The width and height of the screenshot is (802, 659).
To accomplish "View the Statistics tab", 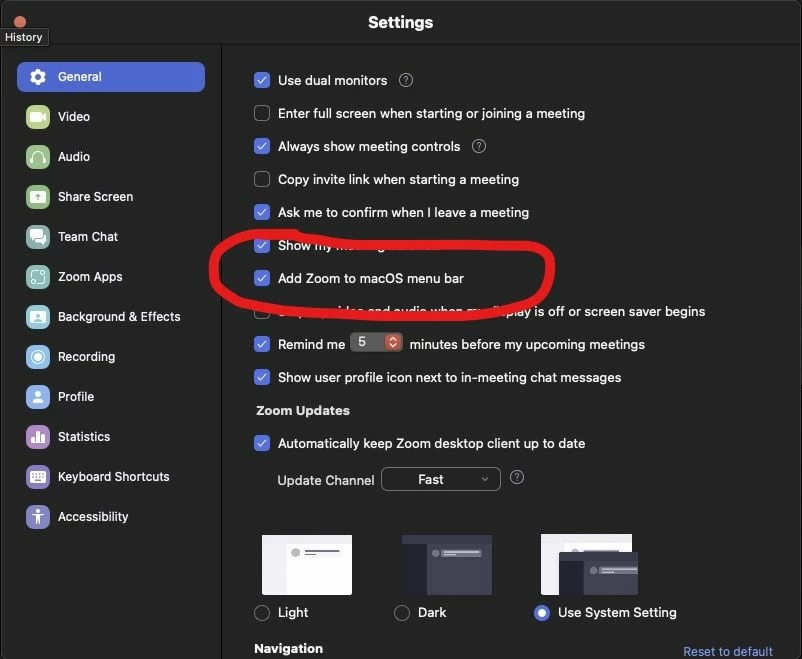I will click(111, 437).
